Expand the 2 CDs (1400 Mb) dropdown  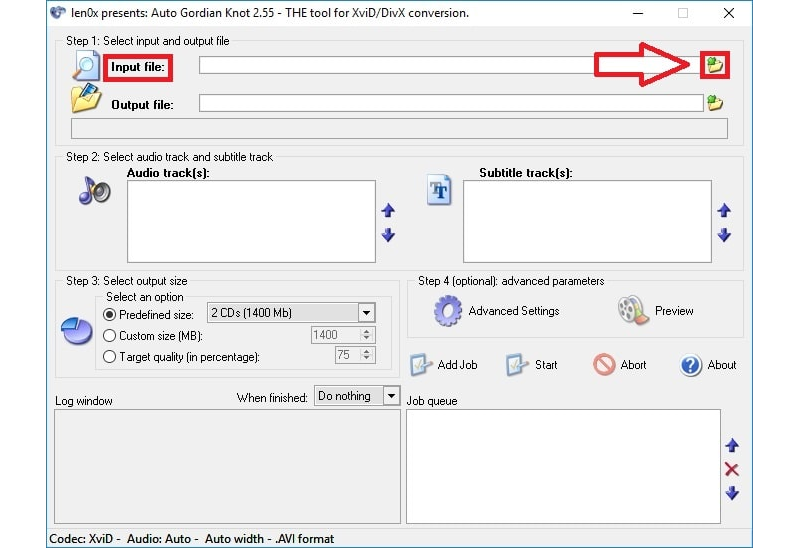[x=366, y=313]
